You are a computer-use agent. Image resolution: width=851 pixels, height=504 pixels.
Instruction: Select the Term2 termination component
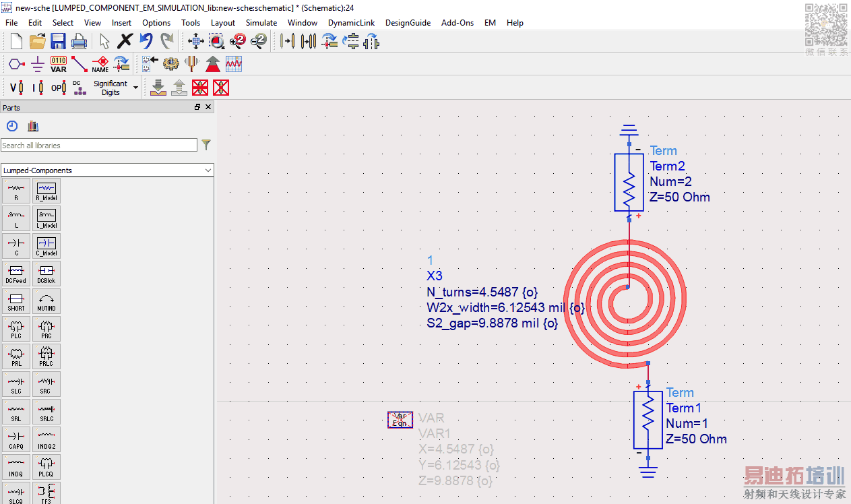[629, 182]
